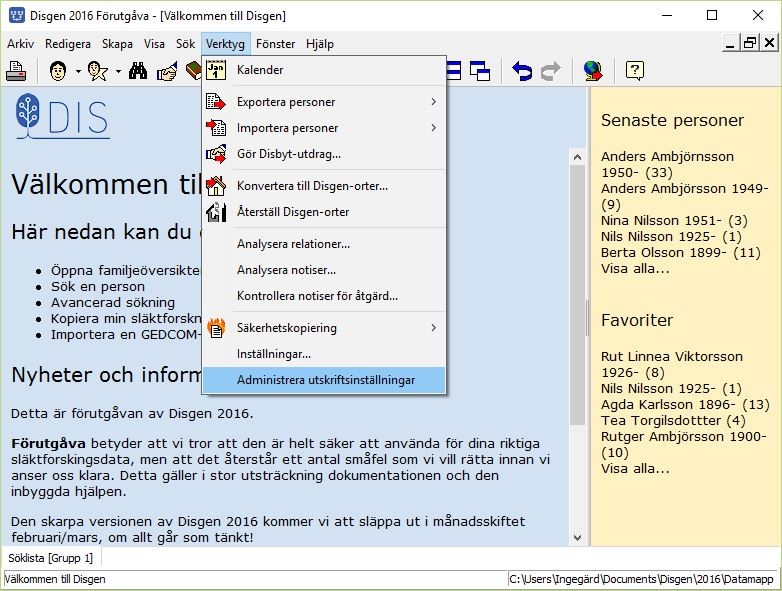Viewport: 782px width, 591px height.
Task: Open the Arkiv menu
Action: (x=20, y=44)
